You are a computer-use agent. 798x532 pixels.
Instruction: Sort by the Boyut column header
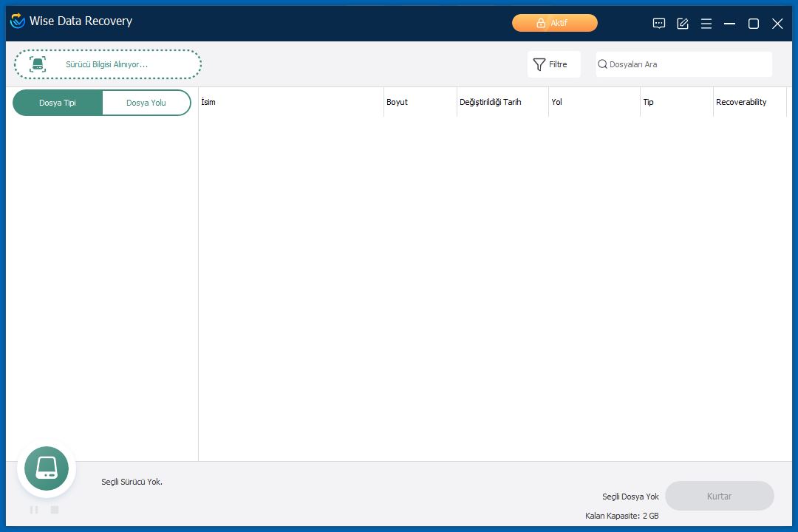(x=420, y=102)
